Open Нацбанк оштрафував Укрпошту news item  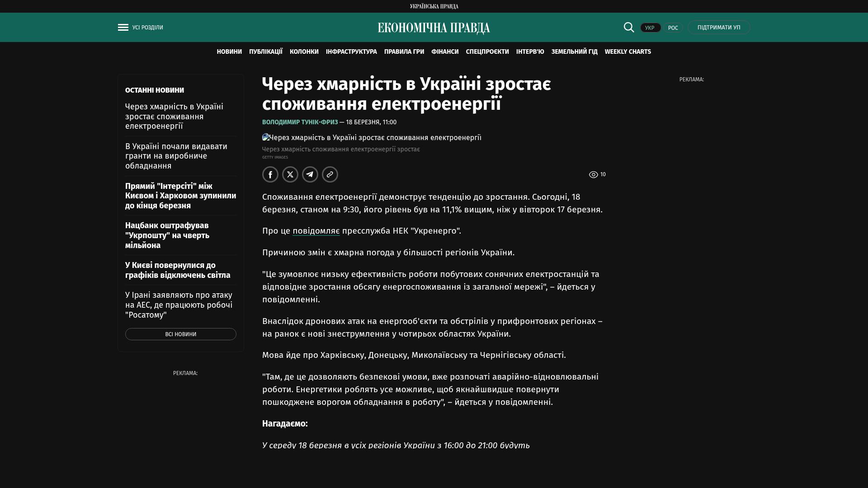(167, 235)
